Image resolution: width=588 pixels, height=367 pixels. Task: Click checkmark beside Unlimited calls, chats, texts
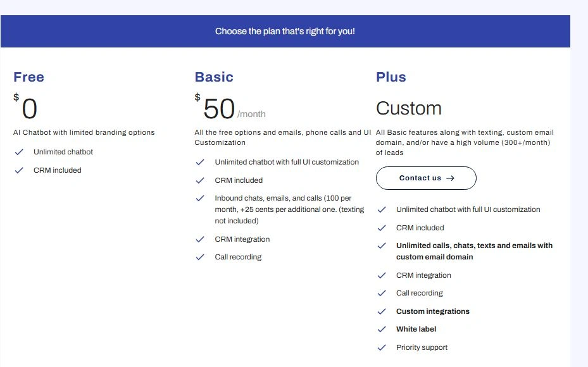point(382,246)
